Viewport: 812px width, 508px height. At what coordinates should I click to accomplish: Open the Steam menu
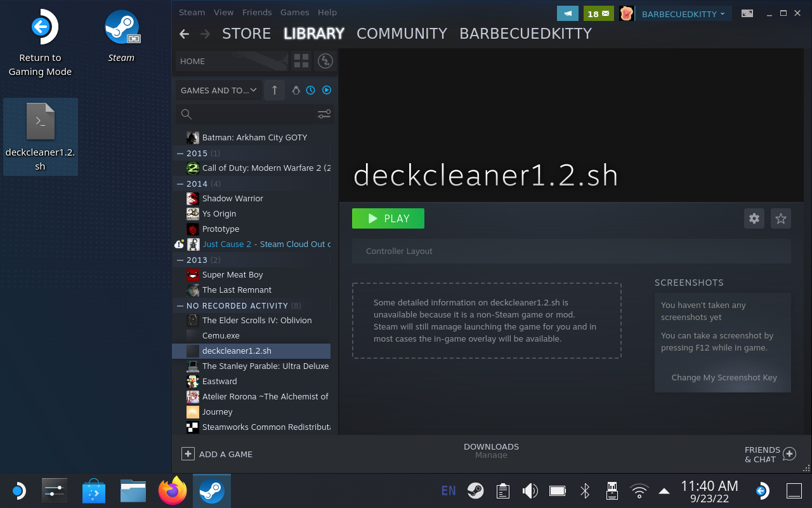pos(192,12)
